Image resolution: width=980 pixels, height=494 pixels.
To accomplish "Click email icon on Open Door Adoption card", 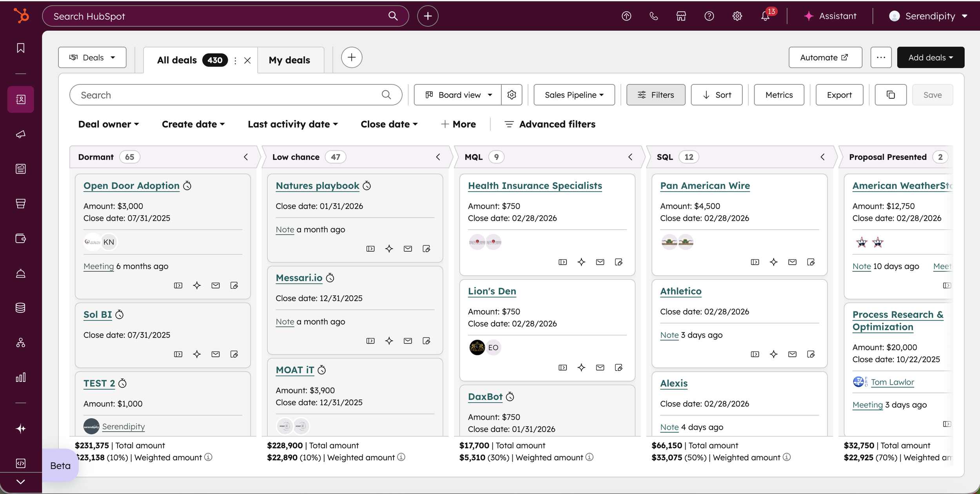I will [x=216, y=285].
